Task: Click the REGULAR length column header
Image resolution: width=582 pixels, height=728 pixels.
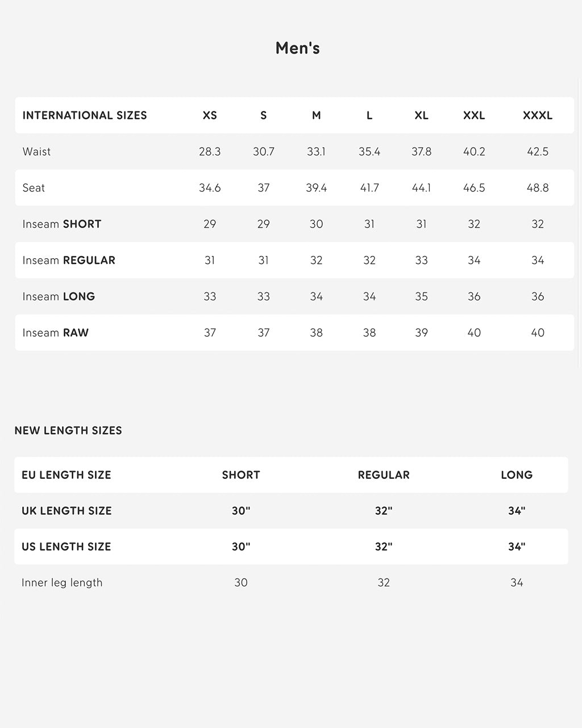Action: pyautogui.click(x=384, y=475)
